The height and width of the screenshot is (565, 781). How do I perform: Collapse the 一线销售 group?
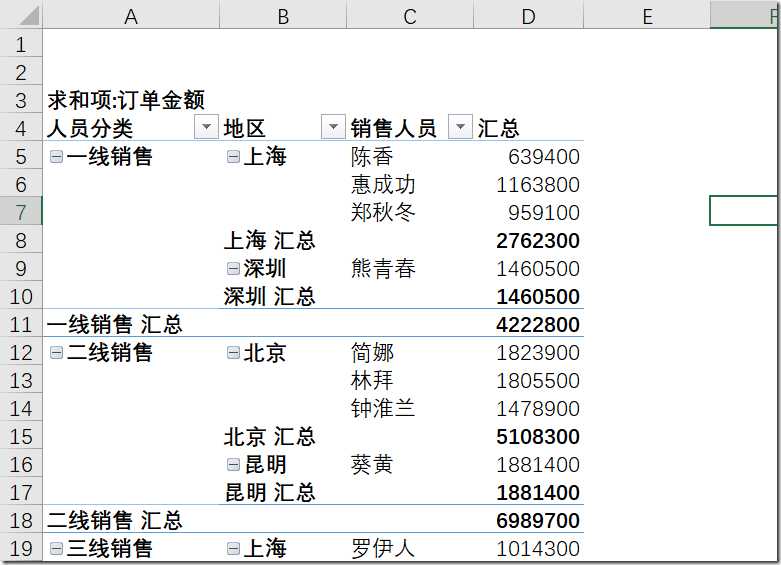coord(56,157)
